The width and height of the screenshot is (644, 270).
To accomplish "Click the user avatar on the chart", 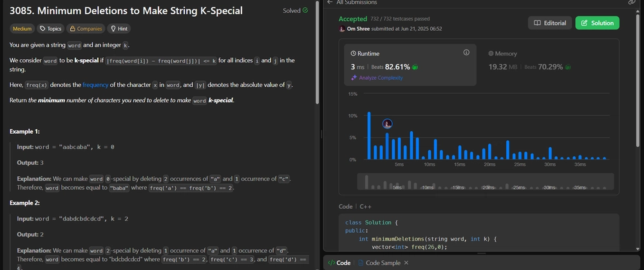I will 387,123.
